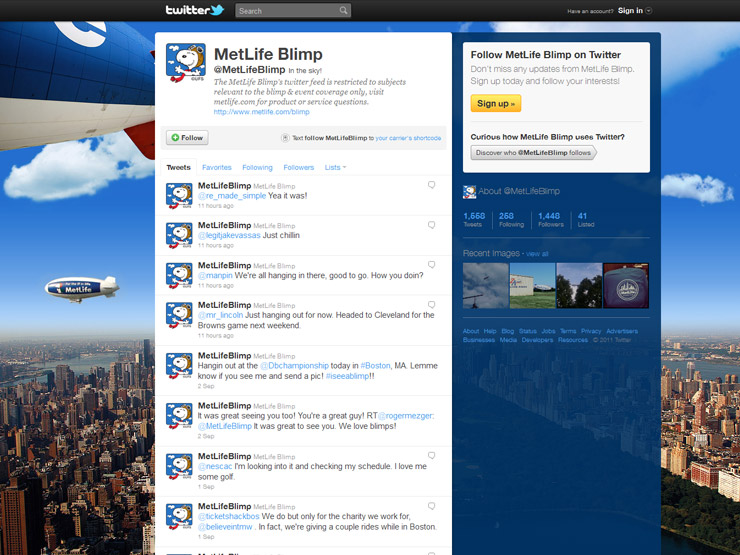The width and height of the screenshot is (740, 555).
Task: Open your carrier's shortcode link
Action: [408, 138]
